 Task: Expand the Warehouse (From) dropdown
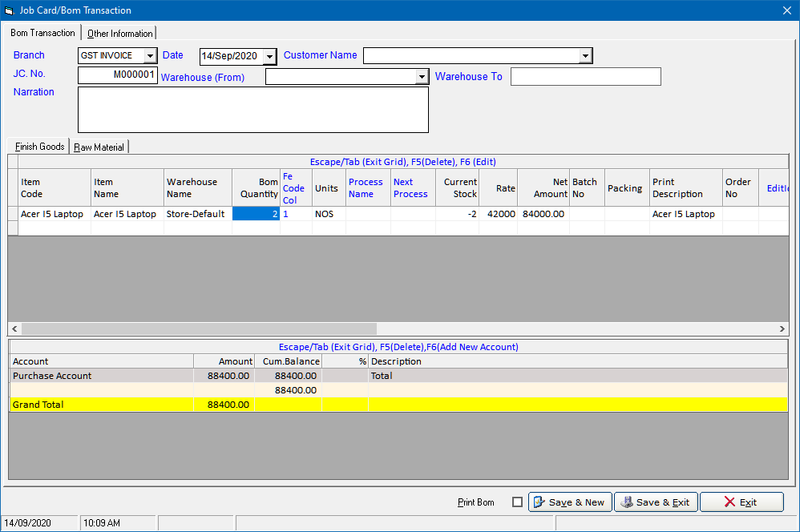[x=422, y=77]
